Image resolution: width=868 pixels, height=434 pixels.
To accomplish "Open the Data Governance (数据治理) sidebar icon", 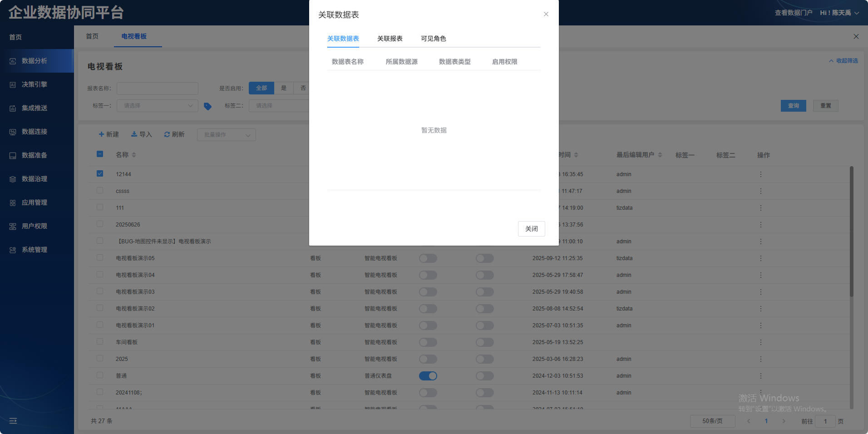I will pyautogui.click(x=13, y=179).
